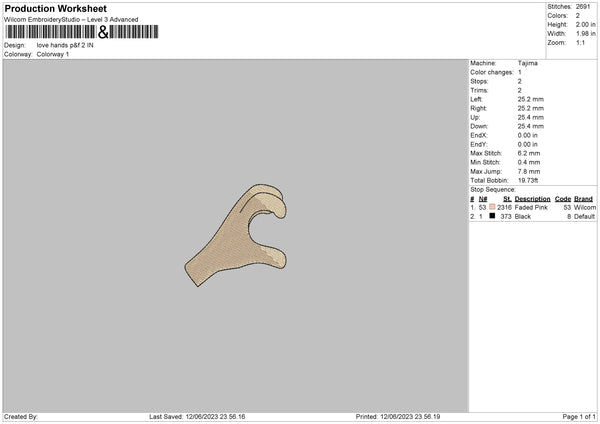
Task: Click the 'Colorway 1' value
Action: pyautogui.click(x=53, y=54)
